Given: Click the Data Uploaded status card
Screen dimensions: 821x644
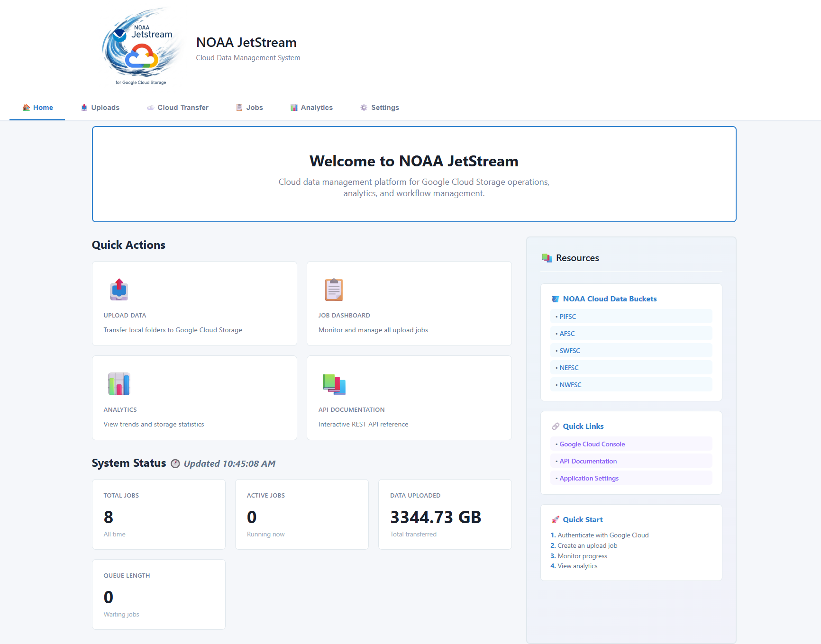Looking at the screenshot, I should click(x=445, y=514).
